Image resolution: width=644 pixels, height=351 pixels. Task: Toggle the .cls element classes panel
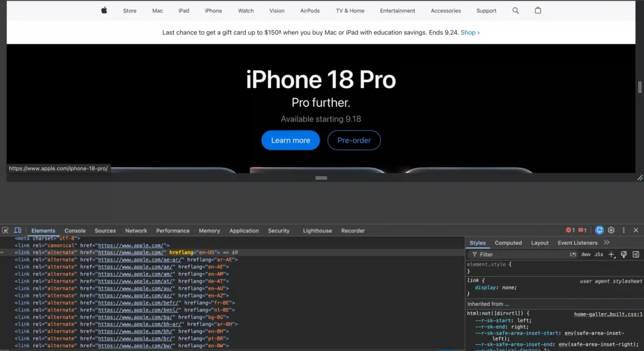tap(599, 254)
